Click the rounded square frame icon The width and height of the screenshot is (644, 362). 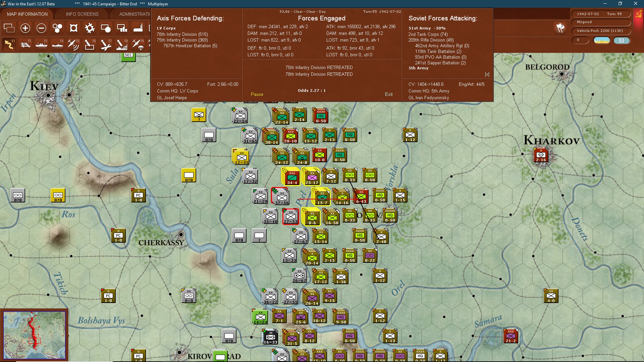[73, 28]
